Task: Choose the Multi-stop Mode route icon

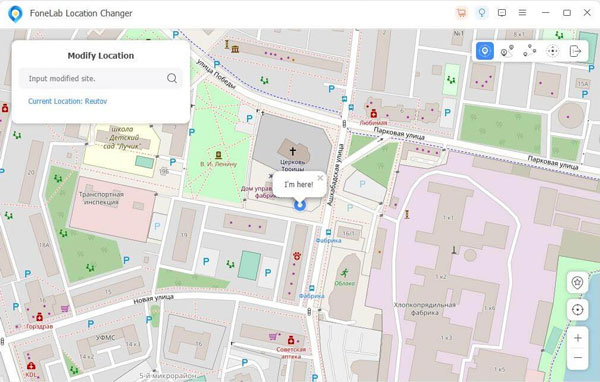Action: coord(530,51)
